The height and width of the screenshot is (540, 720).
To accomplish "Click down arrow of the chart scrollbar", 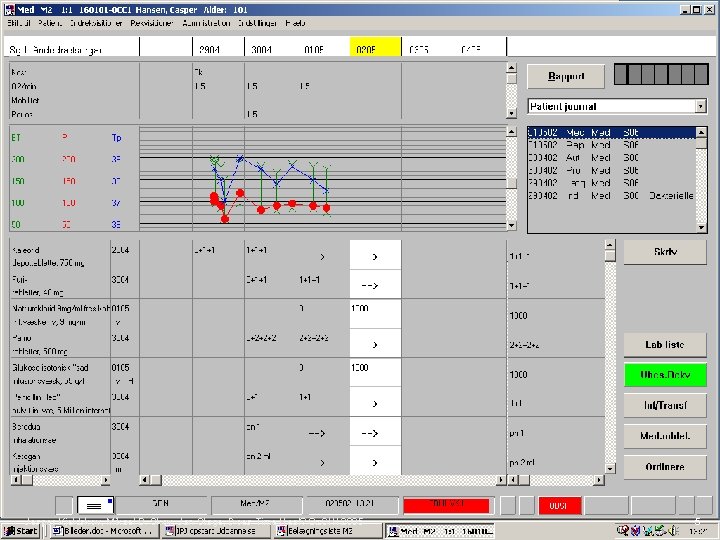I will [x=512, y=225].
